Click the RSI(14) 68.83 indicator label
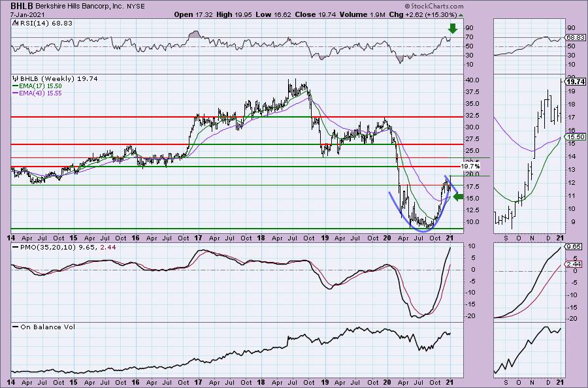Screen dimensions: 588x388 46,24
